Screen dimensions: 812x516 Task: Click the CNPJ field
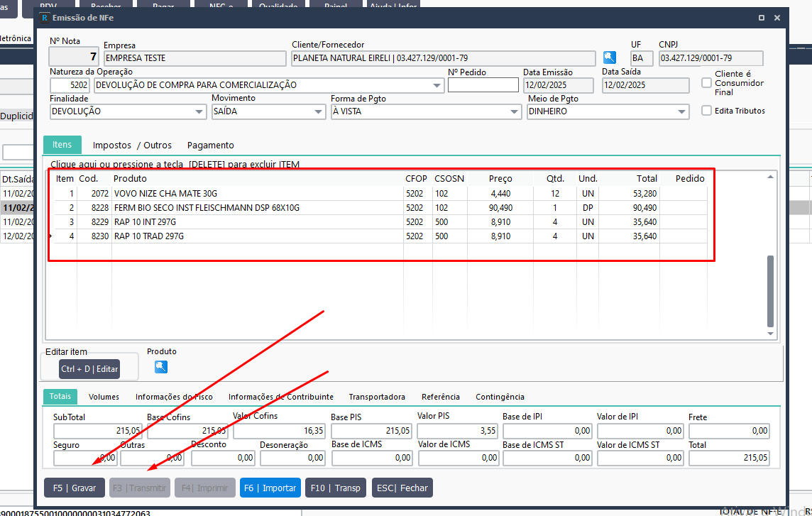point(711,58)
